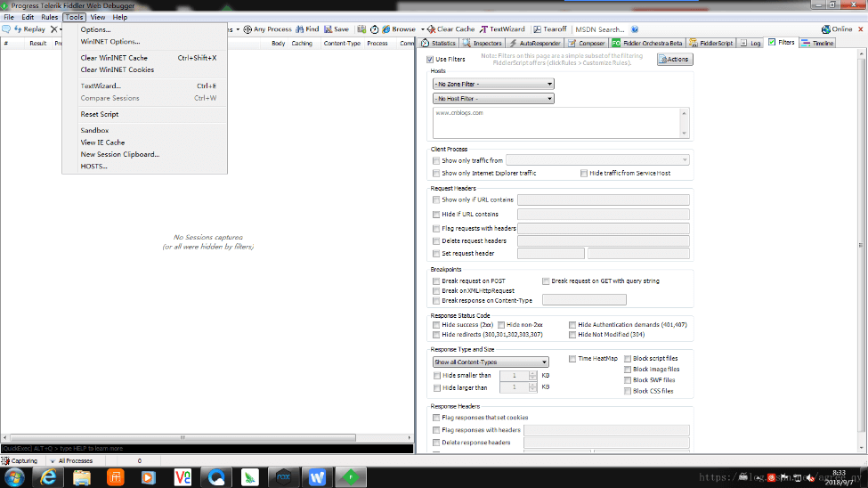Open the blue Q cloud browser taskbar icon
This screenshot has height=488, width=868.
coord(216,477)
